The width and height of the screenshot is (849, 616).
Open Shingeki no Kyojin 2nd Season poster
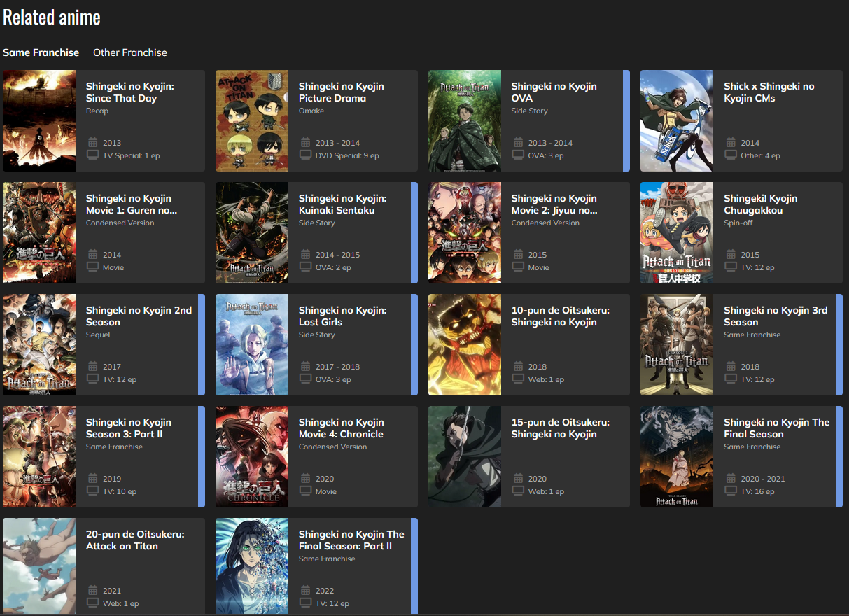tap(39, 344)
